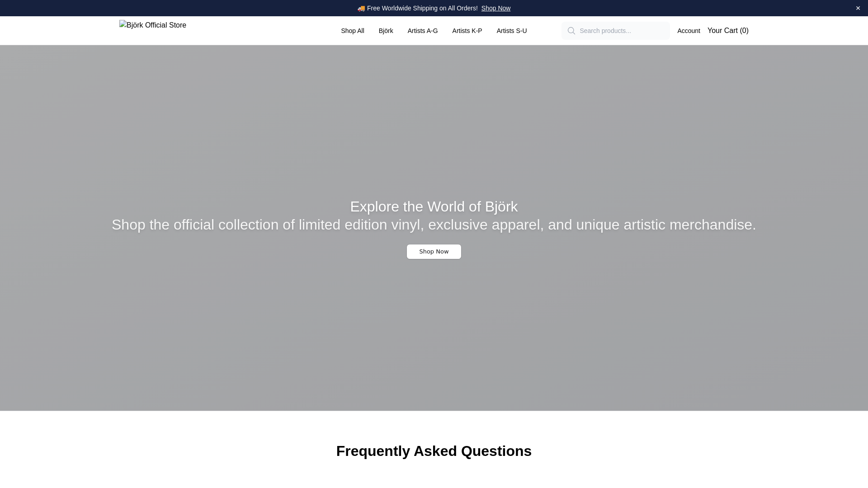Viewport: 868px width, 488px height.
Task: Open the Björk Official Store logo link
Action: tap(153, 25)
